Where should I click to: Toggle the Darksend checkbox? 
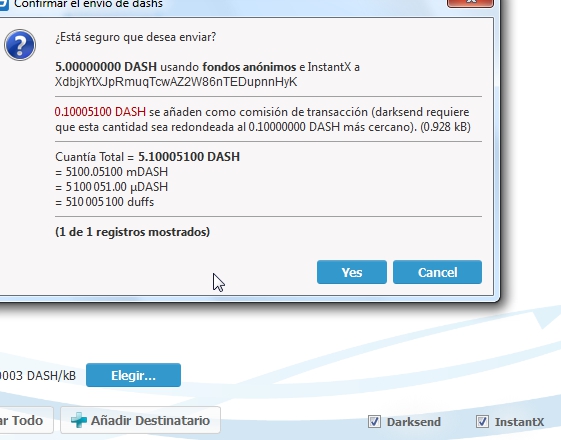point(374,422)
